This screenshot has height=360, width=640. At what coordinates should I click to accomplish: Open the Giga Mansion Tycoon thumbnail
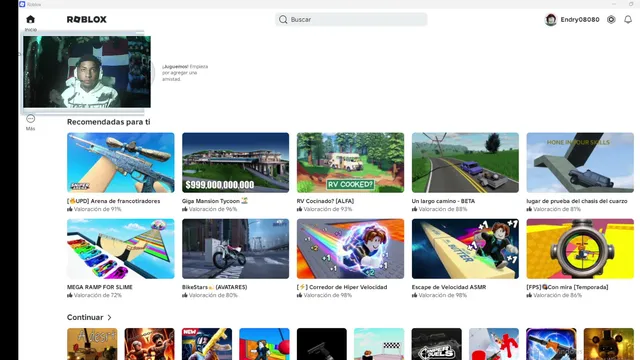(236, 162)
